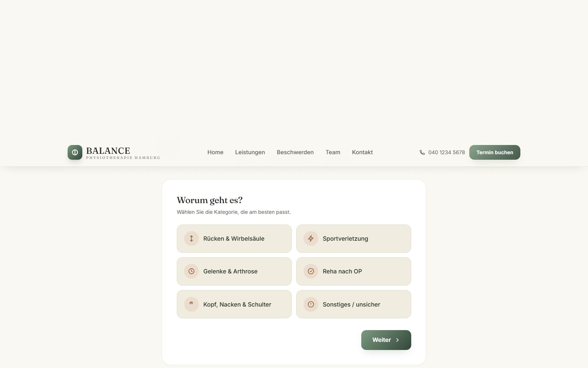Screen dimensions: 588x368
Task: Visit the Team page link
Action: tap(333, 152)
